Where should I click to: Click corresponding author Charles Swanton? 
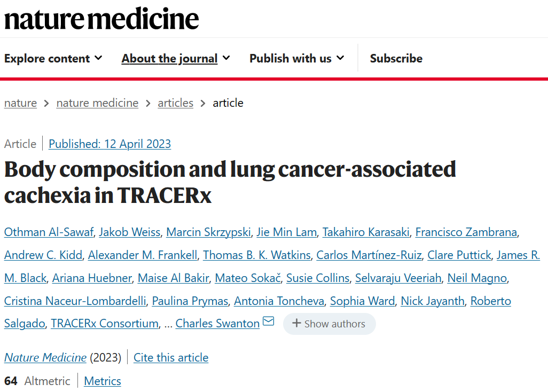pos(217,324)
